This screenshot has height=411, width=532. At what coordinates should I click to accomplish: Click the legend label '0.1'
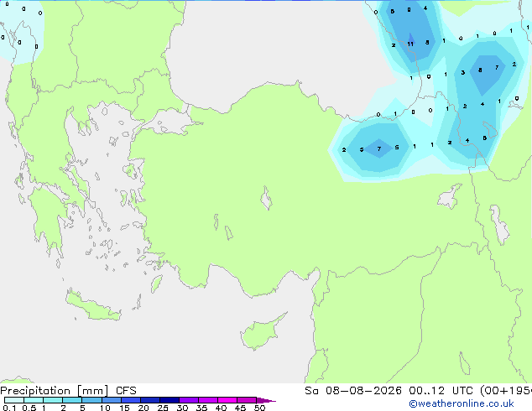click(x=9, y=408)
